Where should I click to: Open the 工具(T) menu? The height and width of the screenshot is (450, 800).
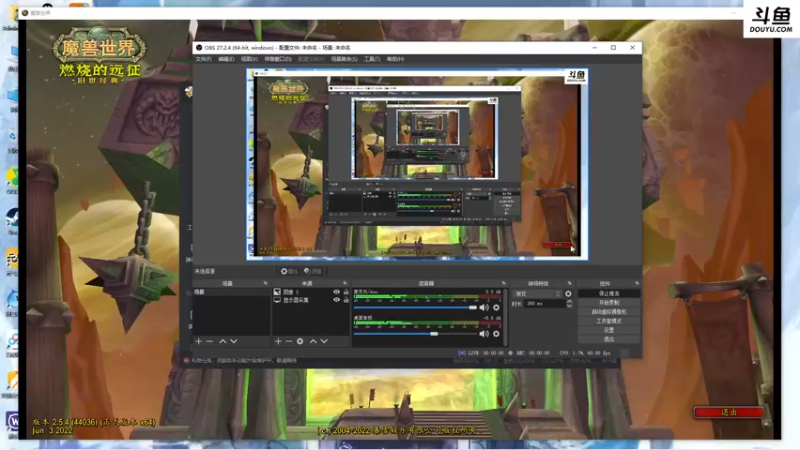371,59
